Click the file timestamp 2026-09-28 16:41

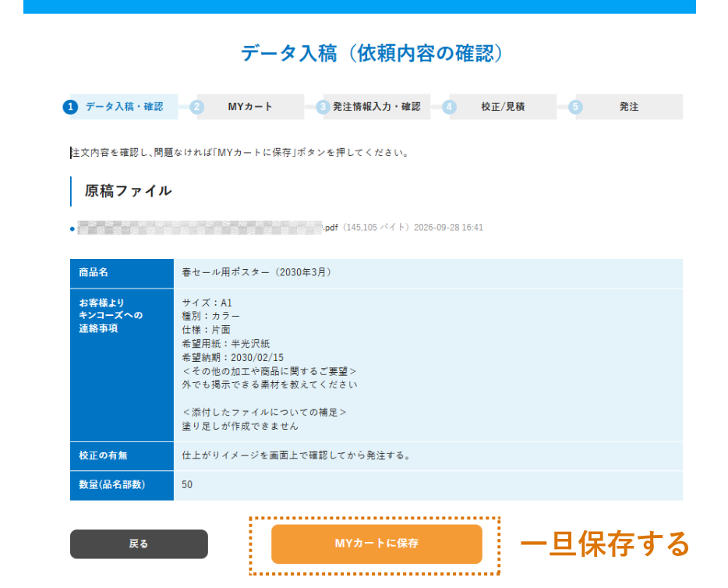coord(448,228)
